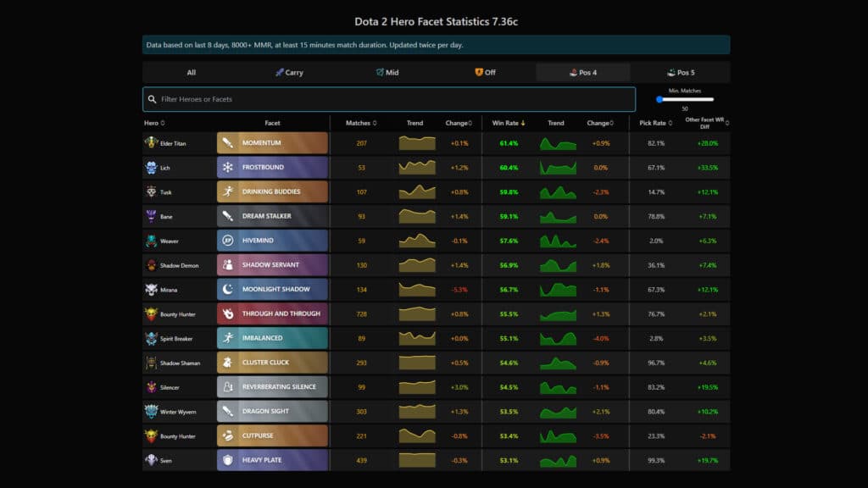Switch to the Mid tab

pyautogui.click(x=387, y=73)
